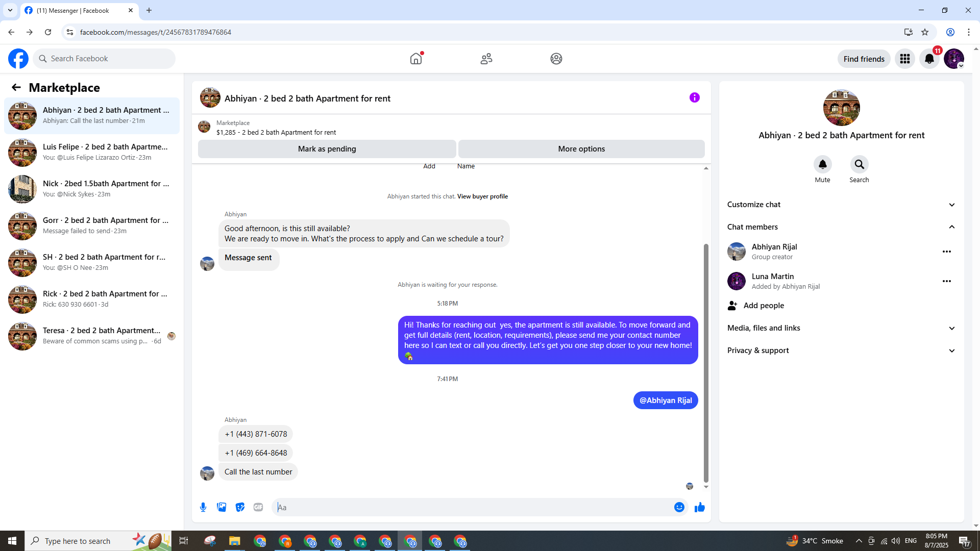Go to the Home feed icon
The width and height of the screenshot is (980, 551).
click(x=416, y=59)
